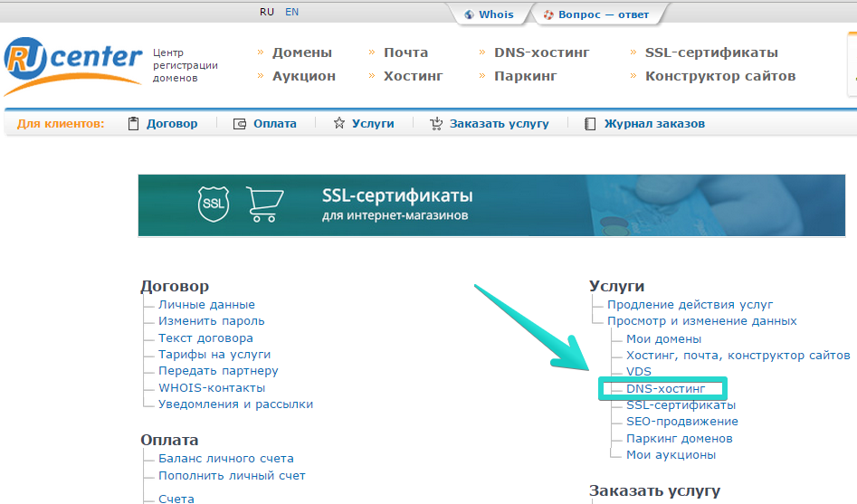Click the cart icon beside Заказать услугу

coord(435,124)
